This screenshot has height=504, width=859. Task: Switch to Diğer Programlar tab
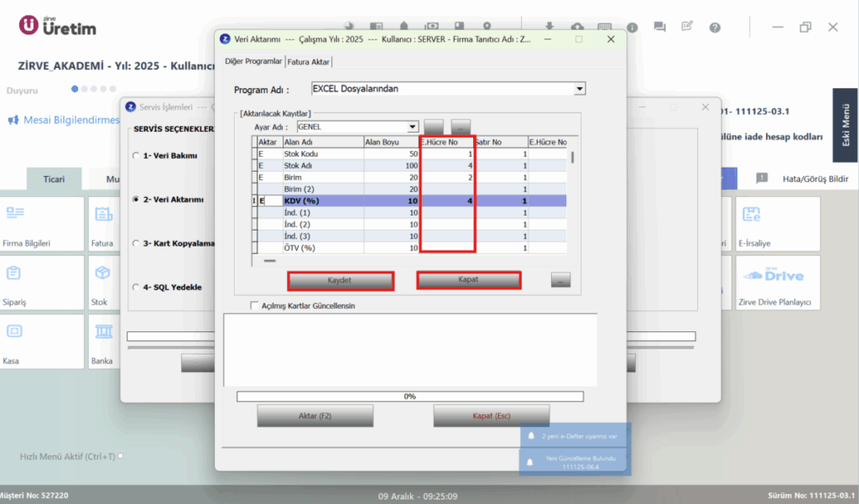(x=253, y=61)
